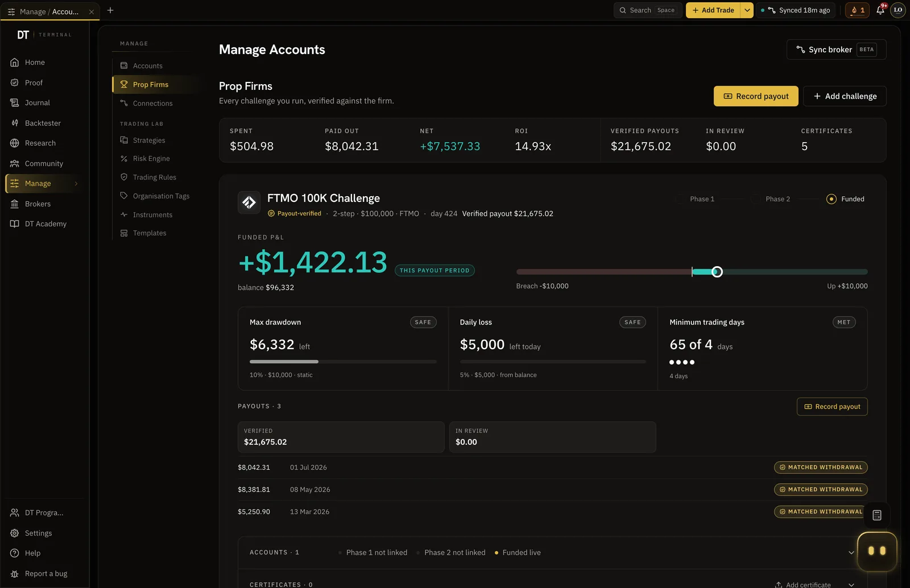Click the Help question icon
This screenshot has width=910, height=588.
pyautogui.click(x=15, y=553)
